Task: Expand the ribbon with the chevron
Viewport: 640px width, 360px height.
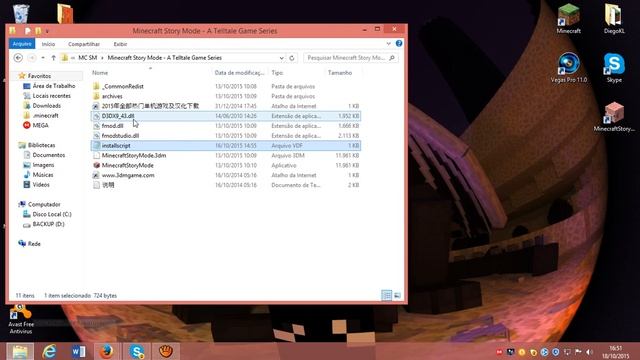Action: pos(388,44)
